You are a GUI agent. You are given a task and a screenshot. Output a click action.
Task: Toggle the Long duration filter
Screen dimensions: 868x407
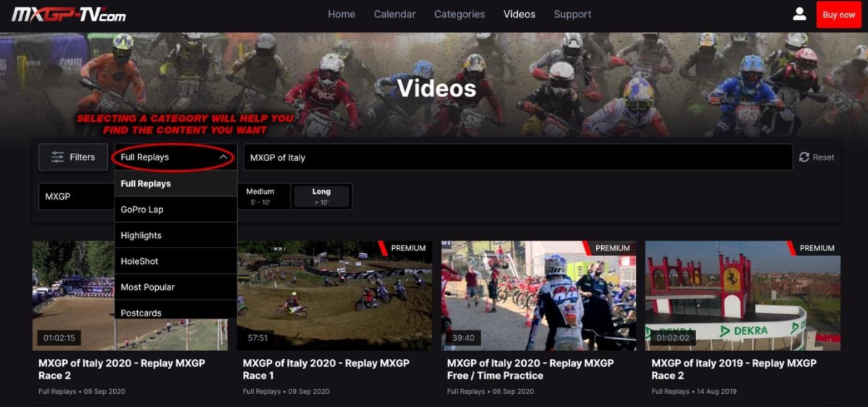(x=321, y=196)
